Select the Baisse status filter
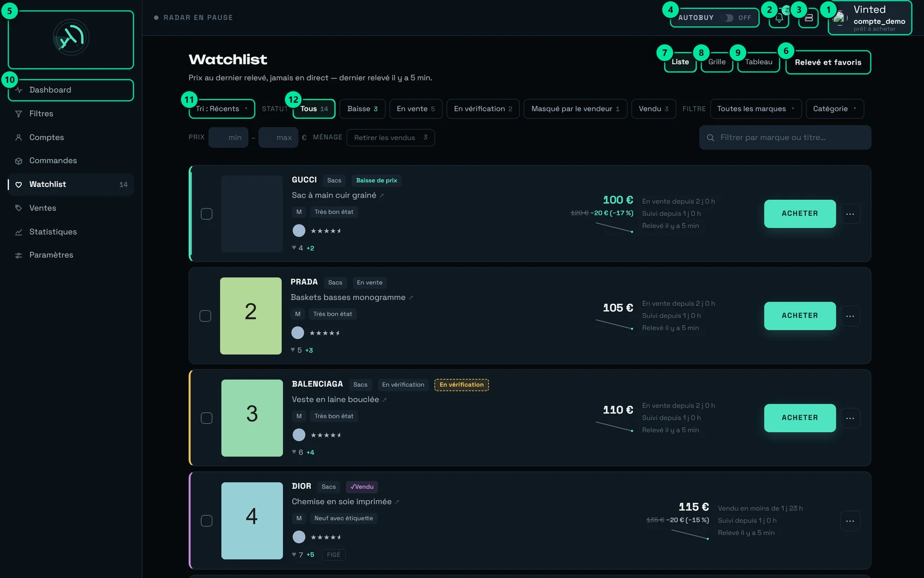Viewport: 924px width, 578px height. [362, 109]
